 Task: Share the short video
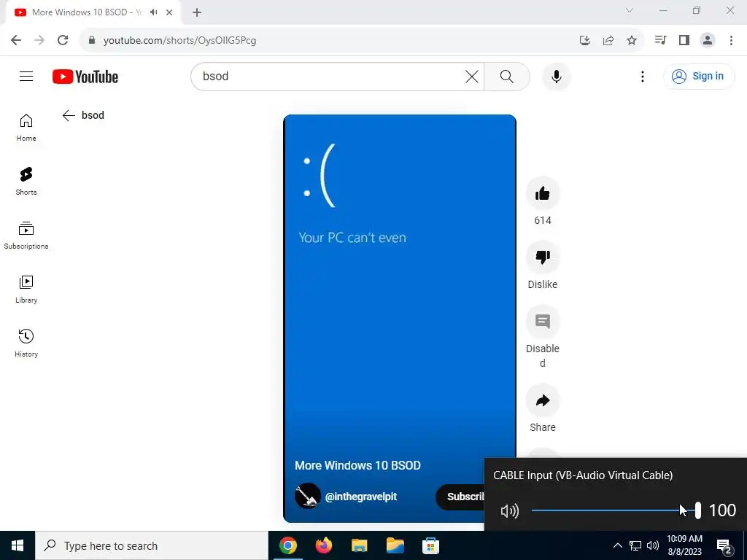(543, 400)
